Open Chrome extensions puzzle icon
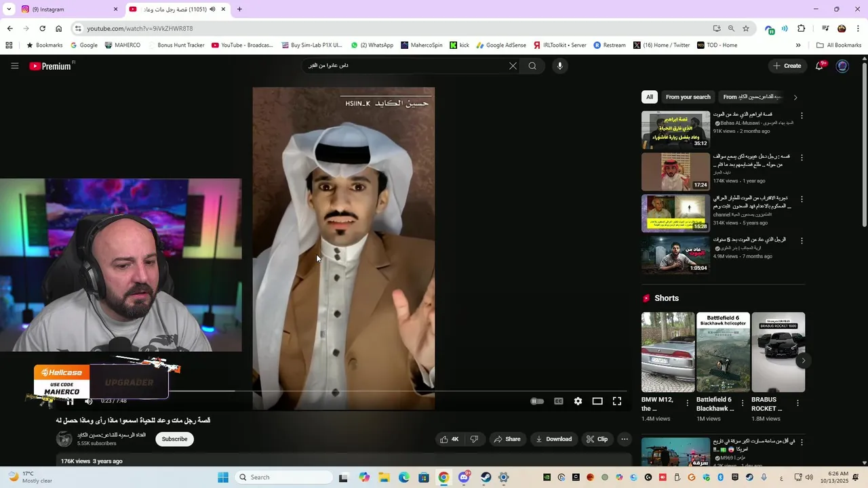Image resolution: width=868 pixels, height=488 pixels. (802, 28)
